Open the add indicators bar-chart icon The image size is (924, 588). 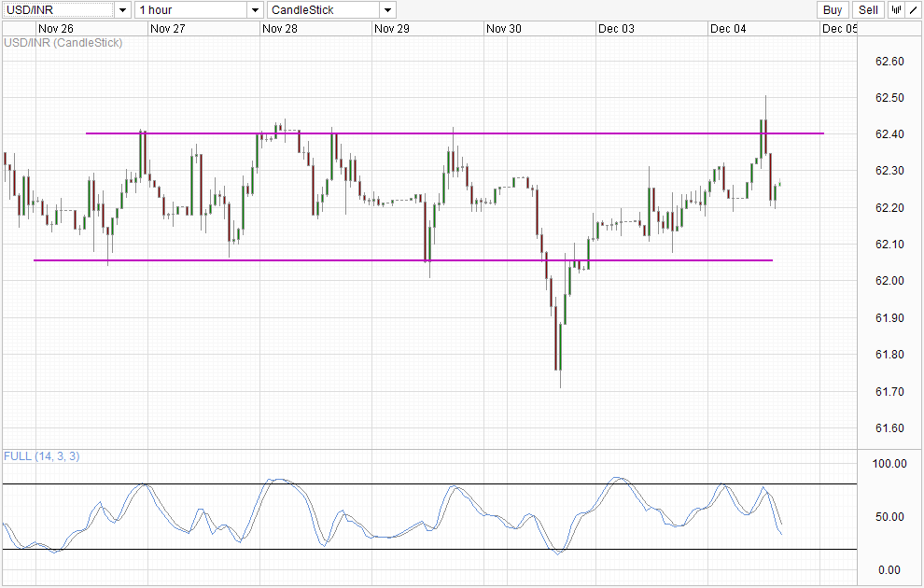[x=896, y=10]
